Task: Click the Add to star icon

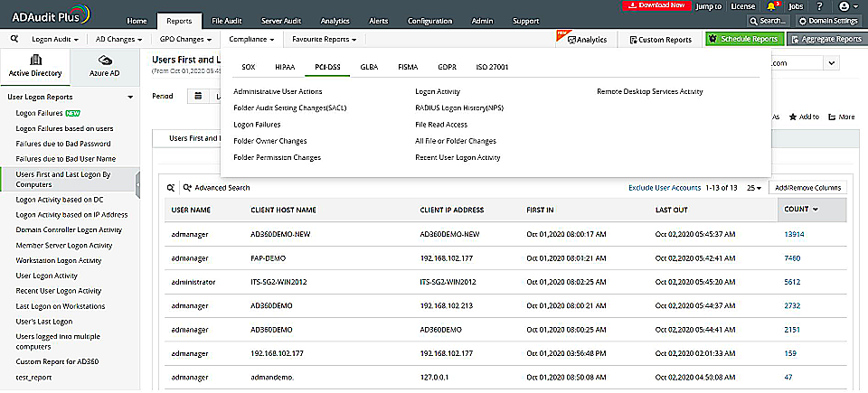Action: tap(793, 117)
